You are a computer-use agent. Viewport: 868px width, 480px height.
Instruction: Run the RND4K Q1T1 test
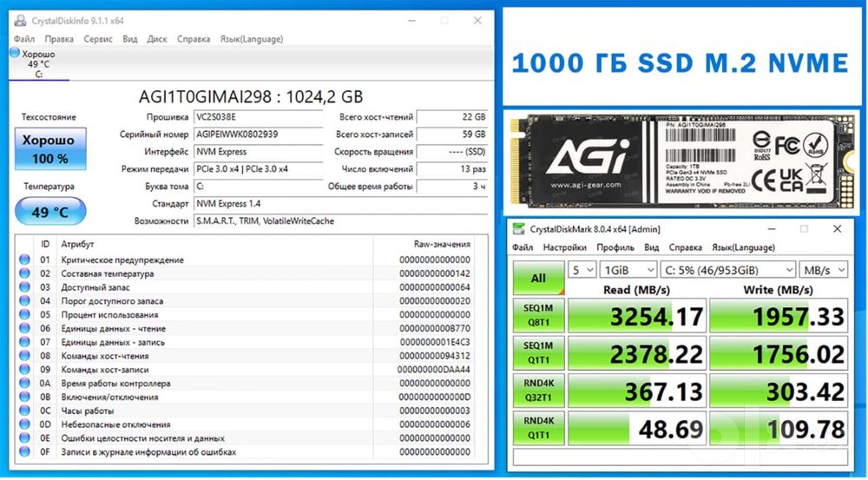point(539,428)
